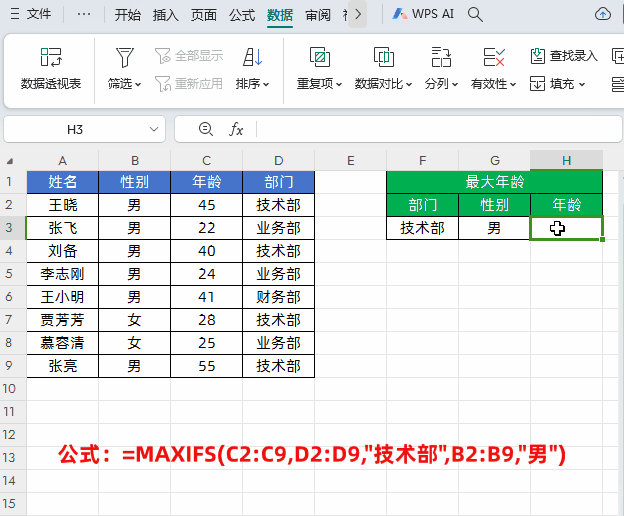Click the zoom formula bar icon
This screenshot has width=624, height=516.
point(205,129)
